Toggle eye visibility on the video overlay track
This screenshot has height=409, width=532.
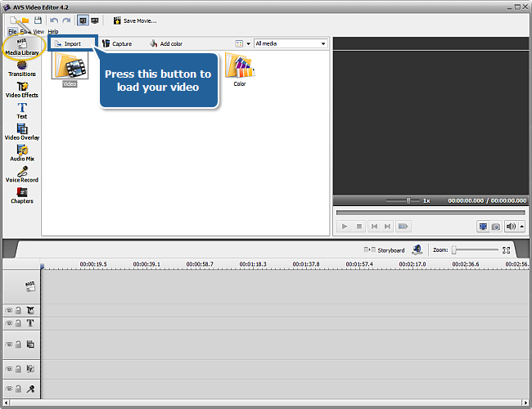[9, 344]
